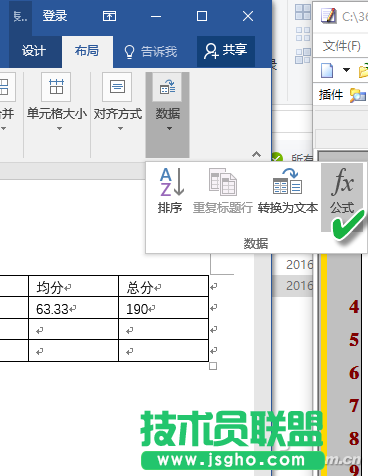368x476 pixels.
Task: Expand the 对齐方式 alignment dropdown
Action: tap(117, 103)
